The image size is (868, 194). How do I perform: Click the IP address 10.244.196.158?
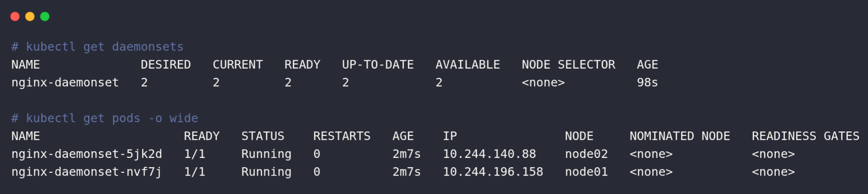click(x=493, y=172)
